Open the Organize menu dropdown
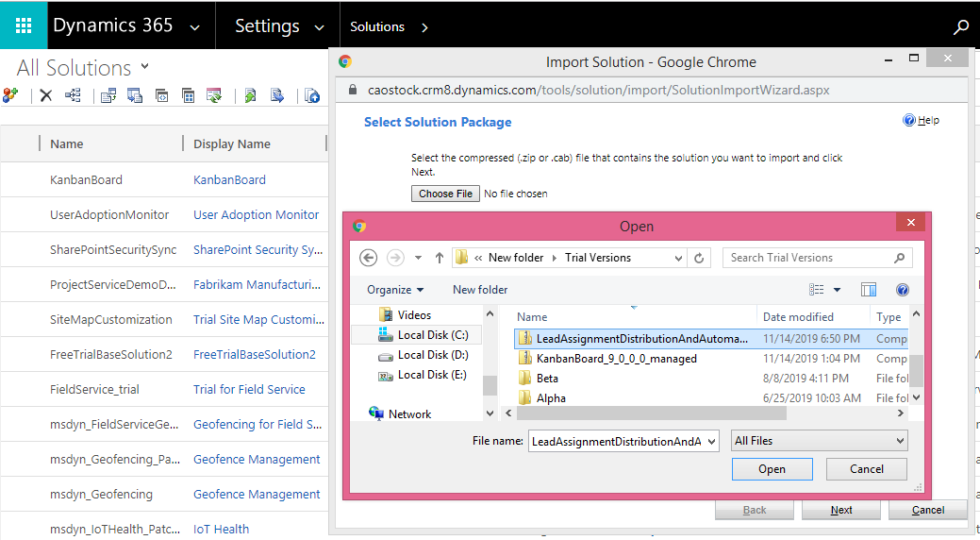980x540 pixels. click(395, 290)
